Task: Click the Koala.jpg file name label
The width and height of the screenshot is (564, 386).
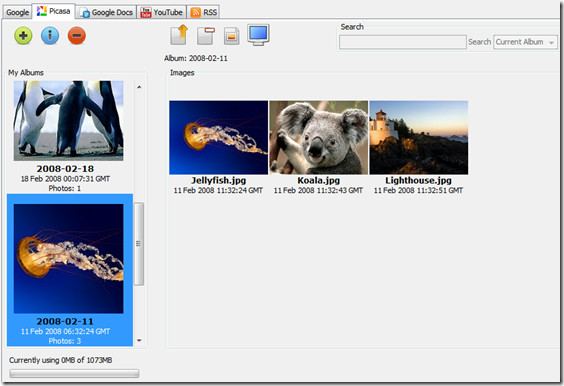Action: (319, 180)
